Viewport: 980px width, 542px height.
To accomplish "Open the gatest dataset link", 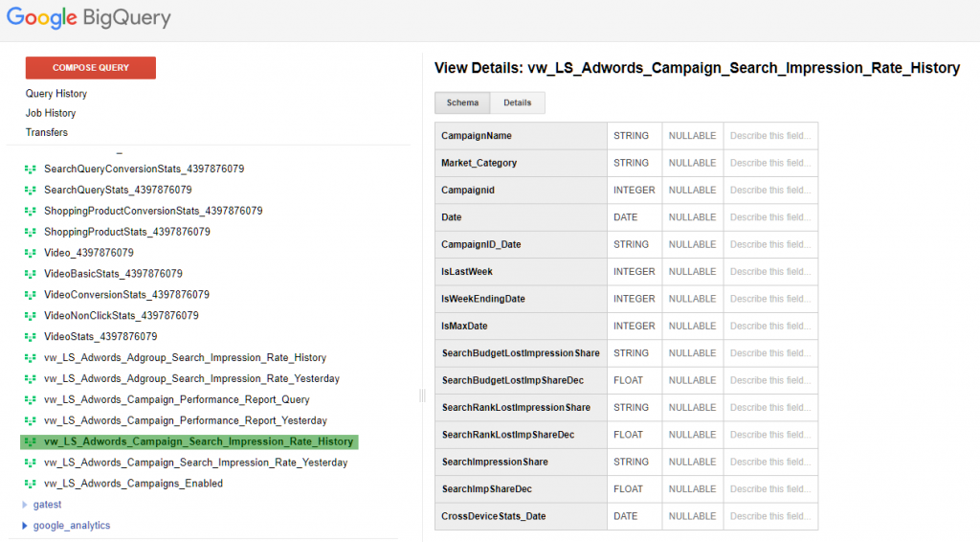I will [48, 505].
